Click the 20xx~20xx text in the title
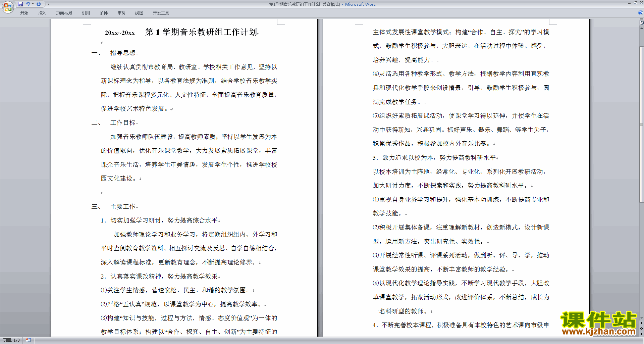Screen dimensions: 644x344 click(x=120, y=33)
